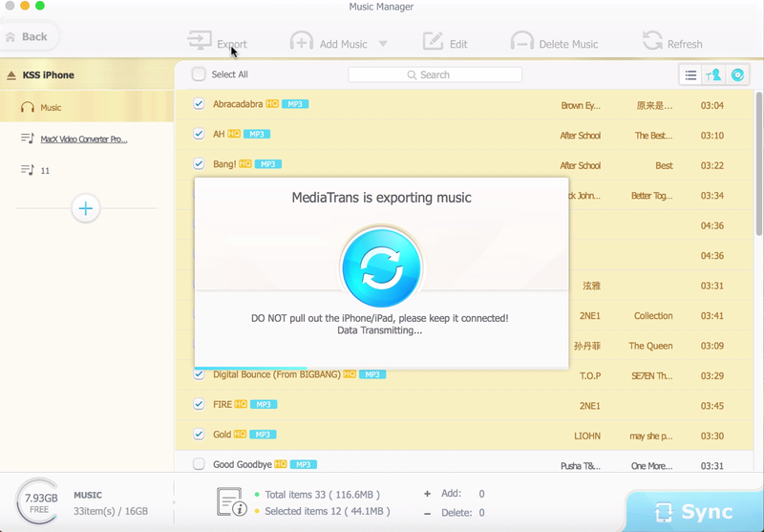The height and width of the screenshot is (532, 764).
Task: Click the Abracadabra song title
Action: point(238,104)
